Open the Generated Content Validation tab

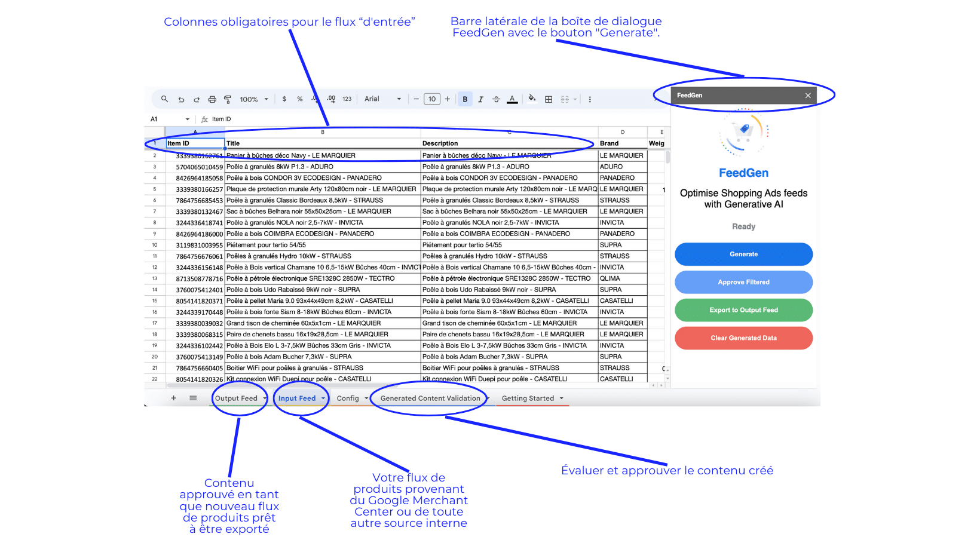(x=430, y=398)
